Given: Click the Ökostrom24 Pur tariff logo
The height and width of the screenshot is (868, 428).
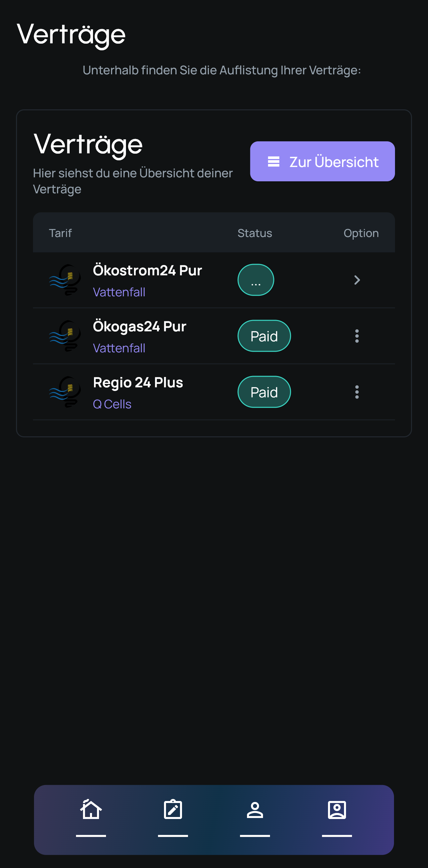Looking at the screenshot, I should pos(65,280).
